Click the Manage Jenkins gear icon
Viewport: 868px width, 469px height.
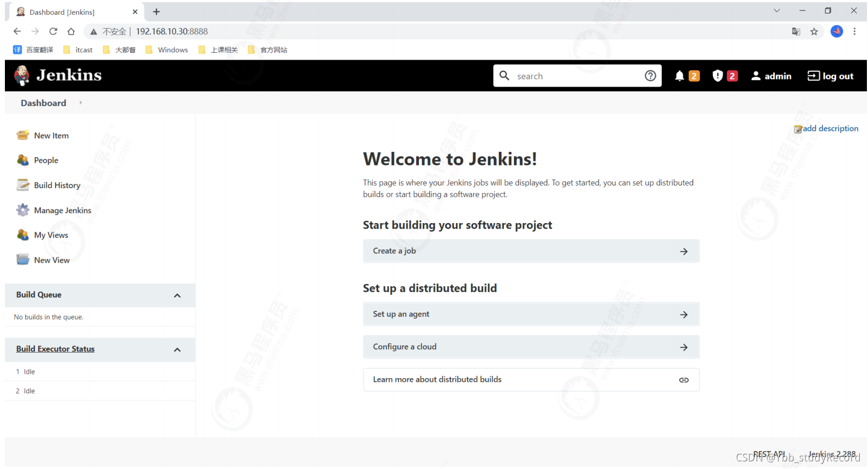click(22, 210)
